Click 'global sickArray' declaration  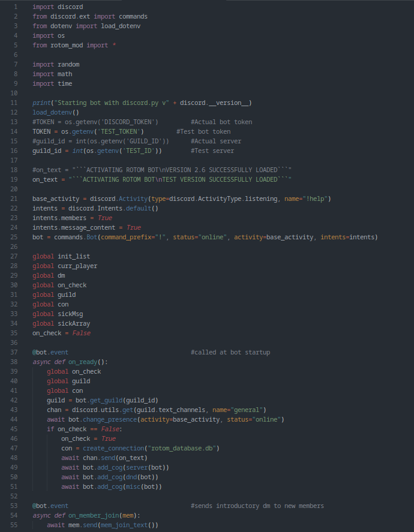pyautogui.click(x=61, y=323)
